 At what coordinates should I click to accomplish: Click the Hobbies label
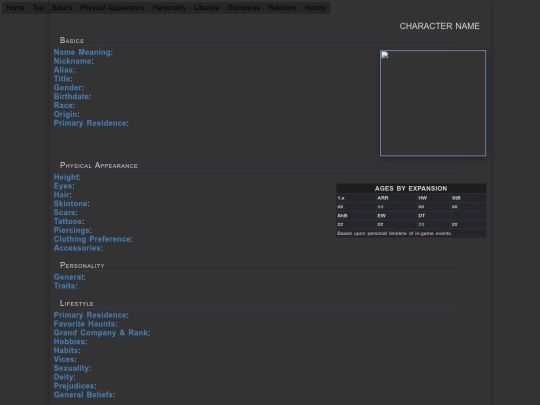click(x=70, y=342)
